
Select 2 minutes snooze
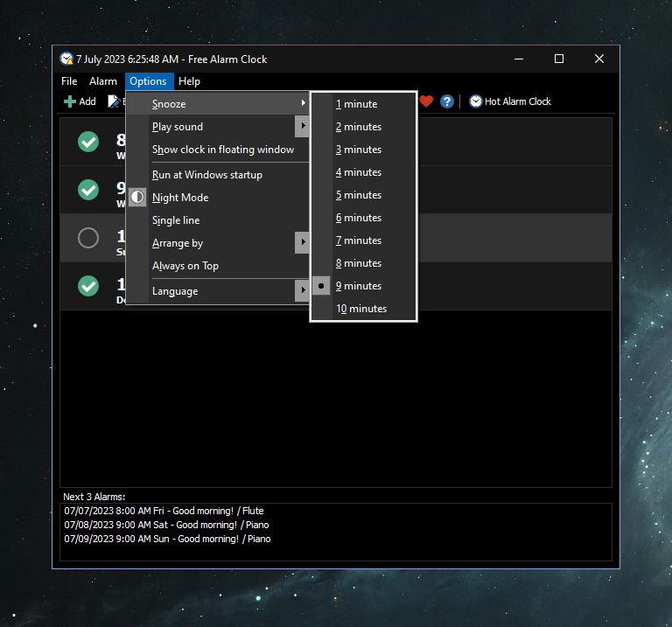(x=363, y=127)
